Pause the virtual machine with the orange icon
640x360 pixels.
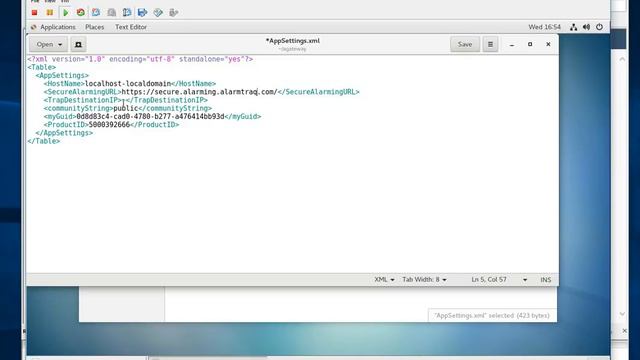49,13
